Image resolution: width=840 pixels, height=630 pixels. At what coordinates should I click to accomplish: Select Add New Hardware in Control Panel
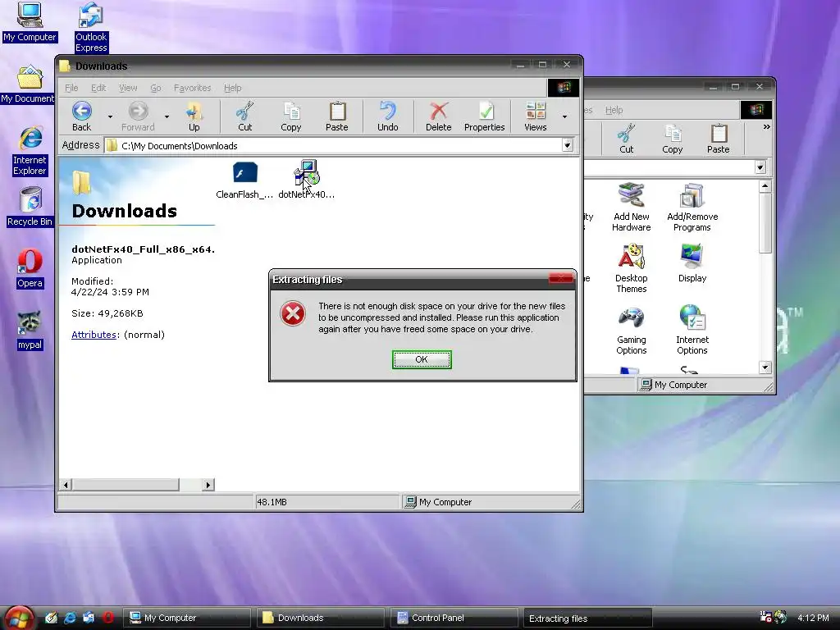coord(631,208)
